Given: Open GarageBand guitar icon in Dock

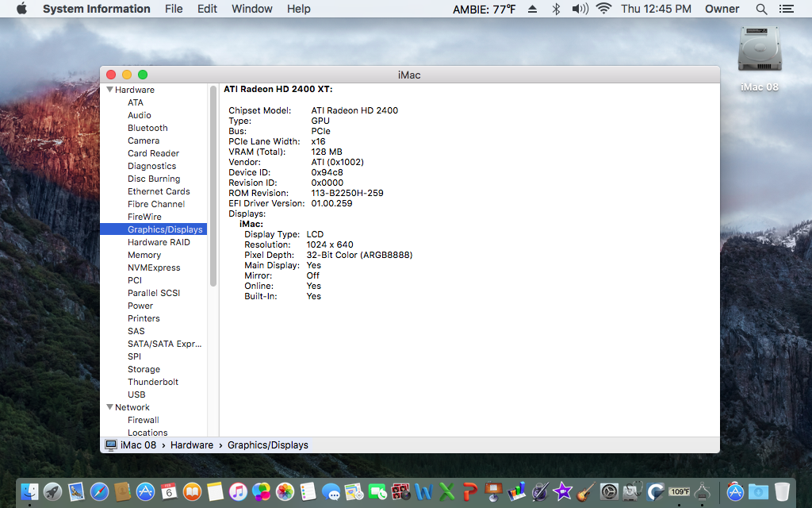Looking at the screenshot, I should tap(586, 491).
